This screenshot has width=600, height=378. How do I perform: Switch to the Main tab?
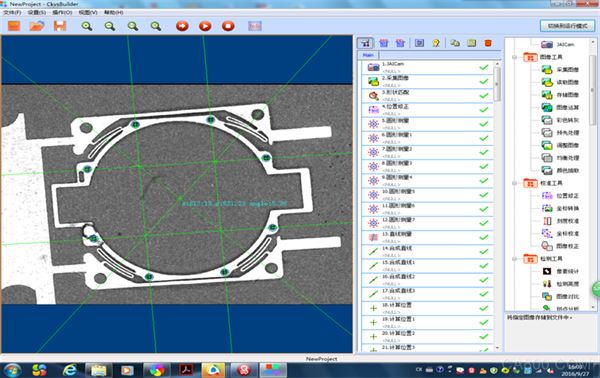368,55
